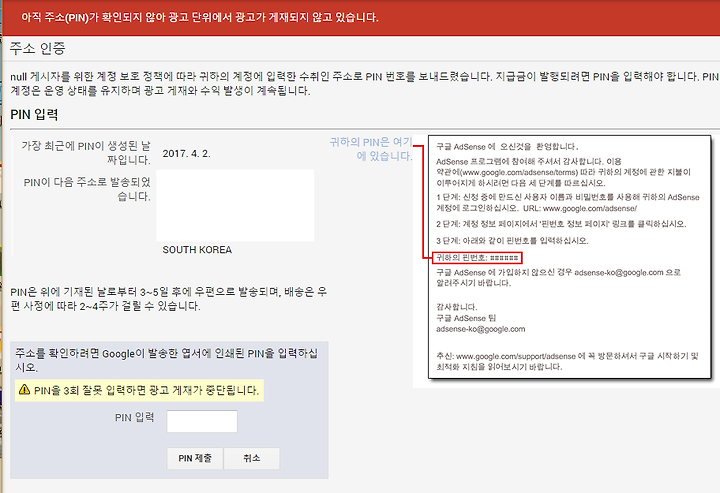This screenshot has width=720, height=493.
Task: Open the sample PIN letter image
Action: click(x=569, y=257)
